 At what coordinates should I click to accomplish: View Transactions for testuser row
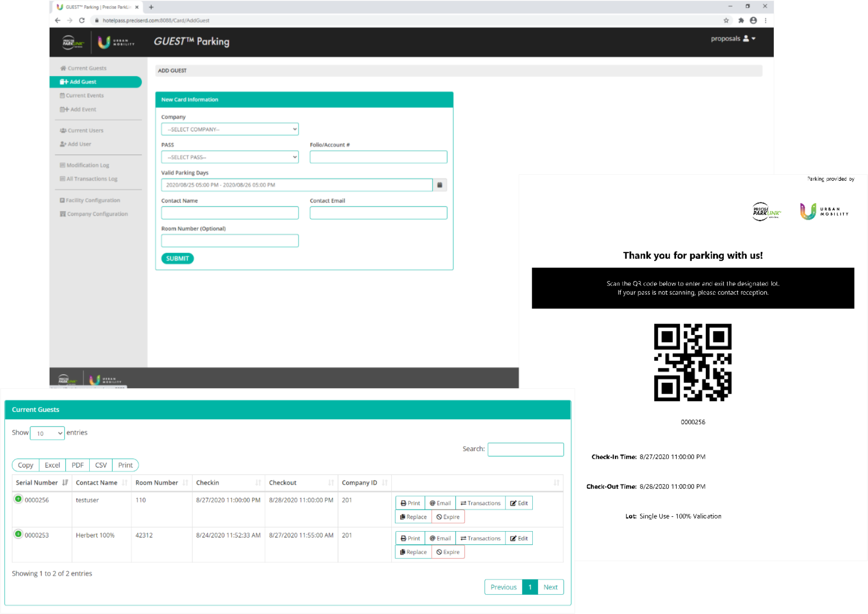480,503
